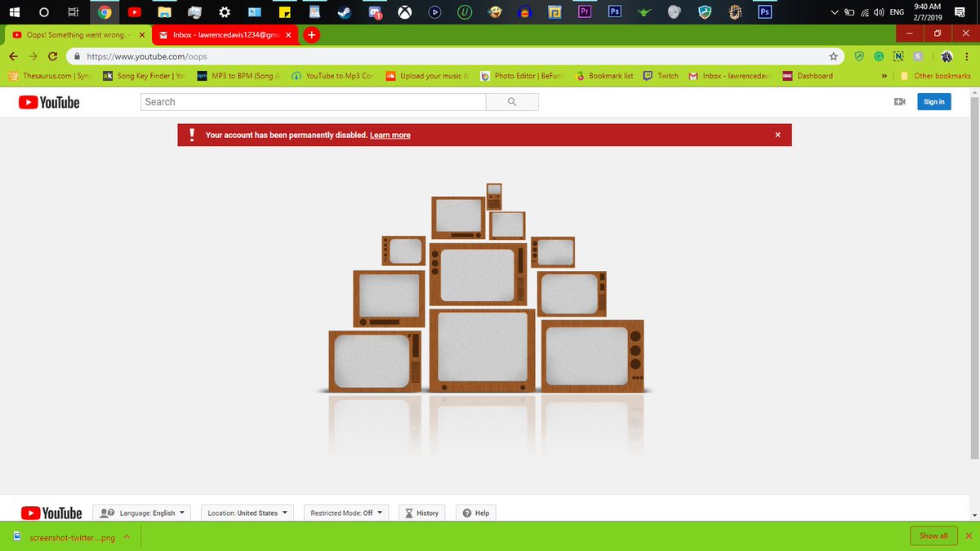Click the Learn more link

coord(390,136)
